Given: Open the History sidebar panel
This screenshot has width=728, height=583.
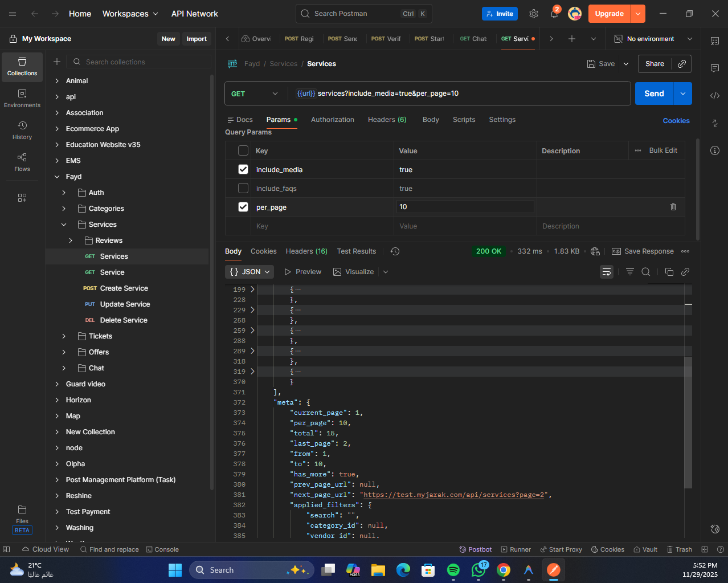Looking at the screenshot, I should tap(22, 130).
